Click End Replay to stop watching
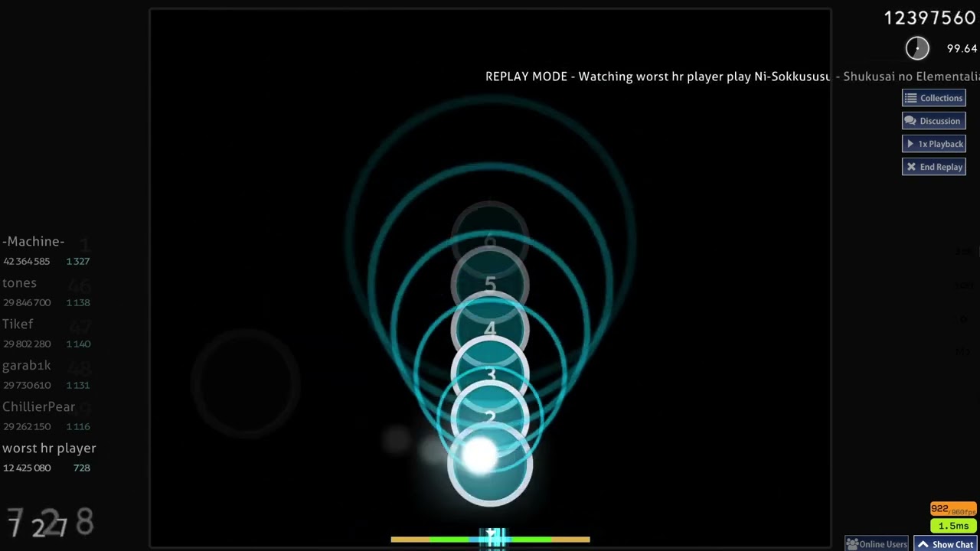980x551 pixels. click(x=934, y=167)
